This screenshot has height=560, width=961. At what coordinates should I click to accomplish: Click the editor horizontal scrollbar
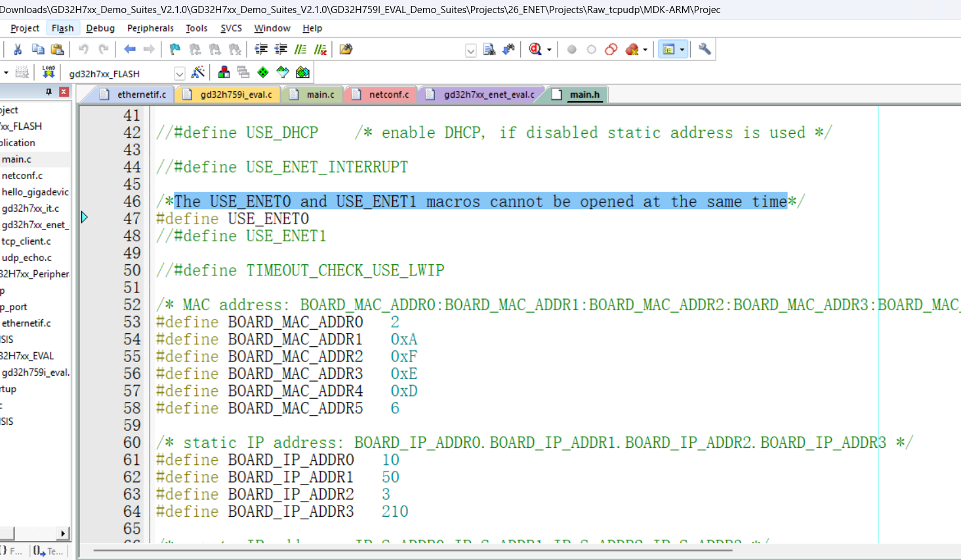coord(413,550)
